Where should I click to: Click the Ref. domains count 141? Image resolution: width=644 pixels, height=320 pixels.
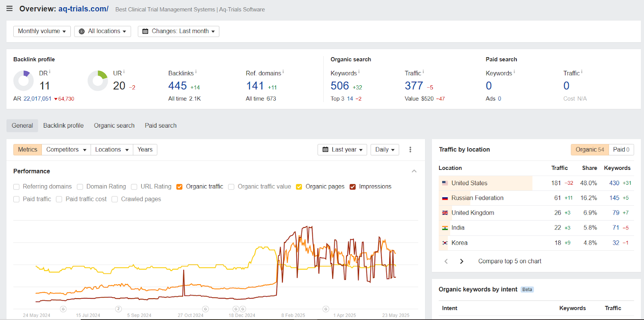click(x=255, y=86)
